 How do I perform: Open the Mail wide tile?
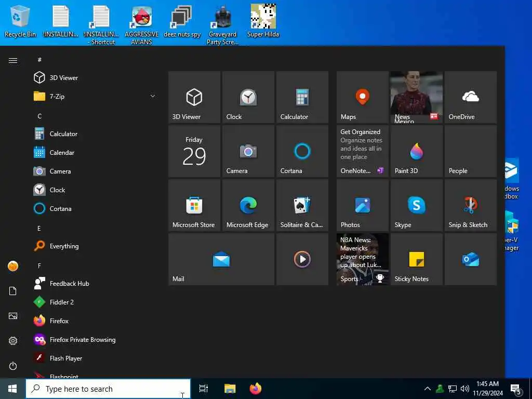pos(221,259)
